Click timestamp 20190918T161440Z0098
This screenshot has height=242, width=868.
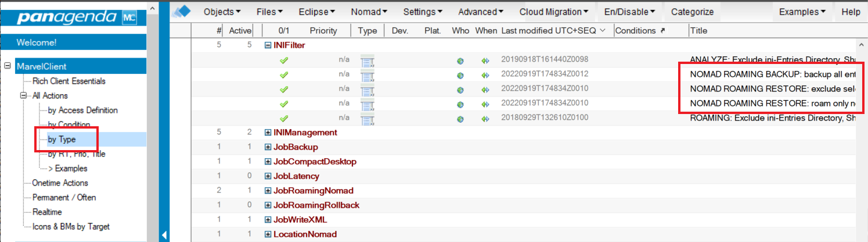(545, 60)
